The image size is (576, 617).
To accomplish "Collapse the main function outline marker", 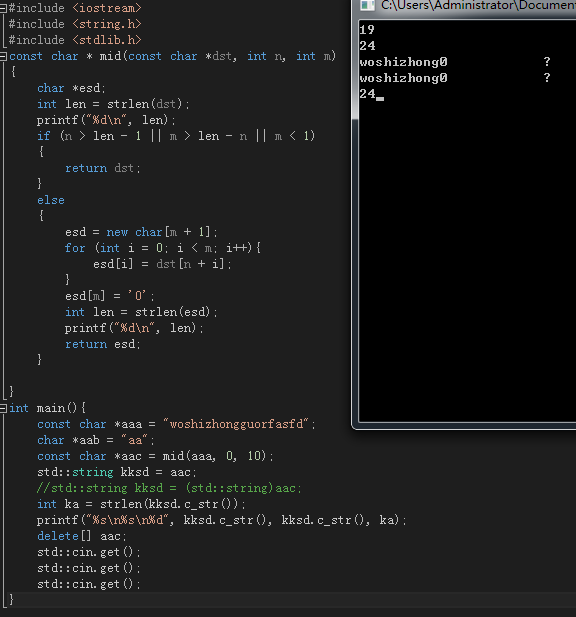I will point(3,408).
